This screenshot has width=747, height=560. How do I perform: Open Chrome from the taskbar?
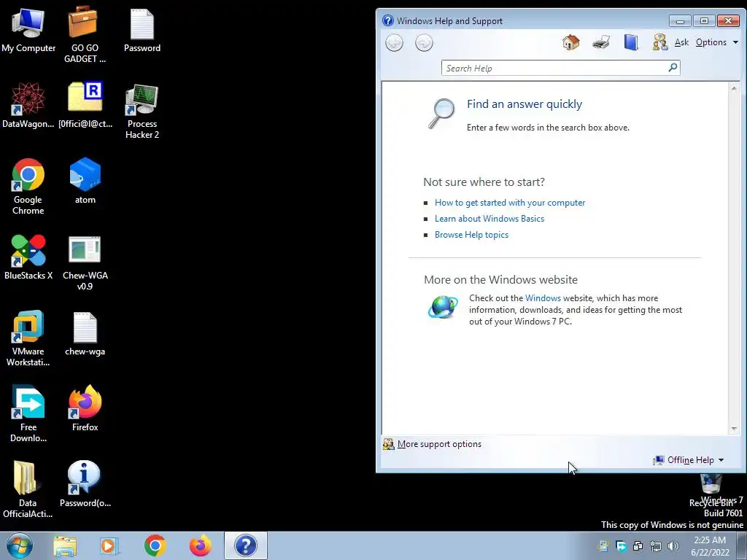click(155, 545)
